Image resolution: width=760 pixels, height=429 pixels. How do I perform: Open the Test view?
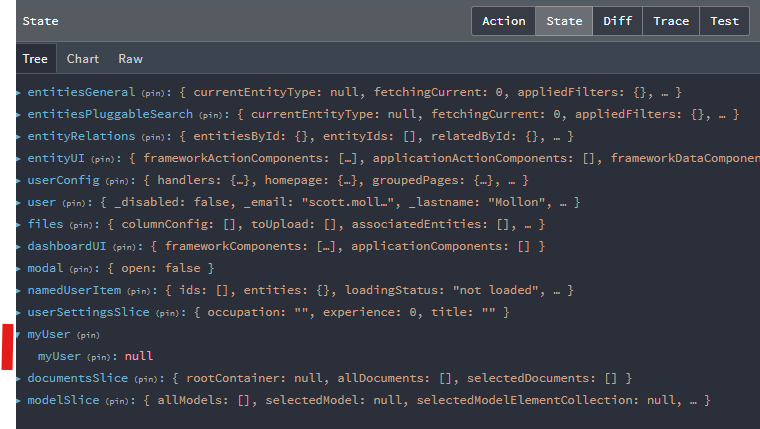coord(725,21)
